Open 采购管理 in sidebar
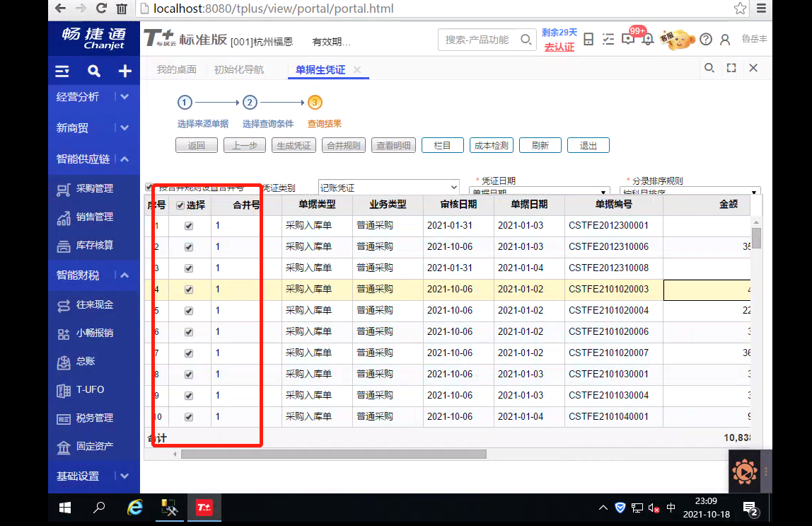 [x=94, y=189]
